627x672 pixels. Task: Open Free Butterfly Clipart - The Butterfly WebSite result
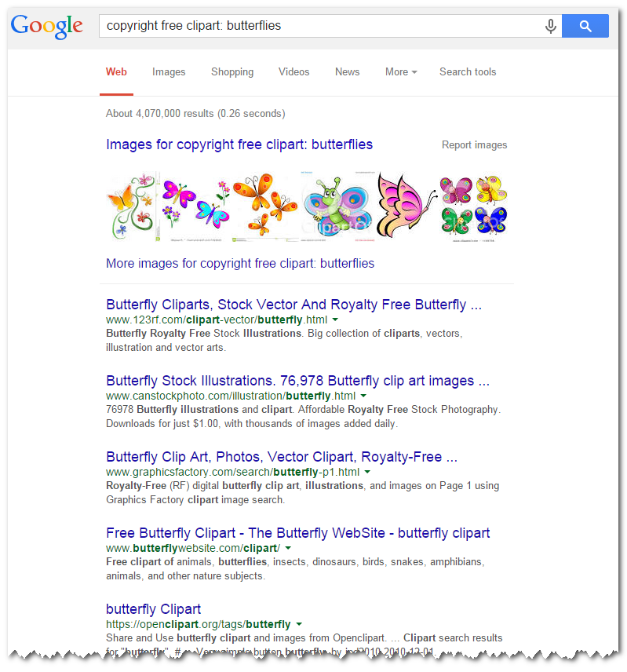pyautogui.click(x=297, y=533)
